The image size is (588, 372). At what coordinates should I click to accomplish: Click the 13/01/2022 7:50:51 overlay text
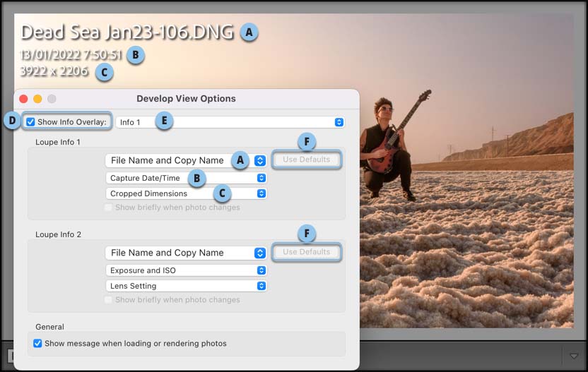pyautogui.click(x=71, y=55)
